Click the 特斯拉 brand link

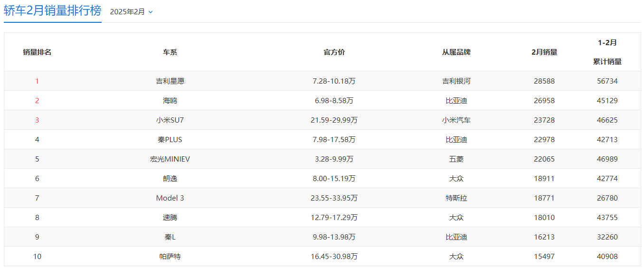[x=456, y=198]
